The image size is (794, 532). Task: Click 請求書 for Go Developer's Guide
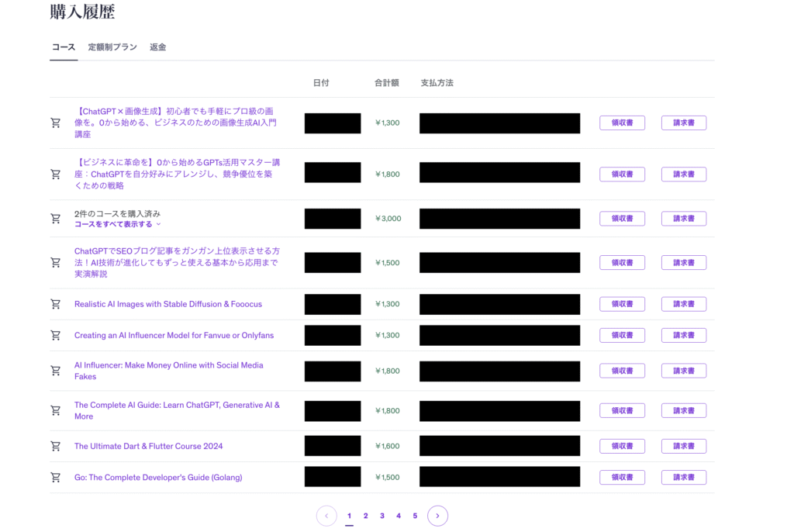[x=684, y=477]
